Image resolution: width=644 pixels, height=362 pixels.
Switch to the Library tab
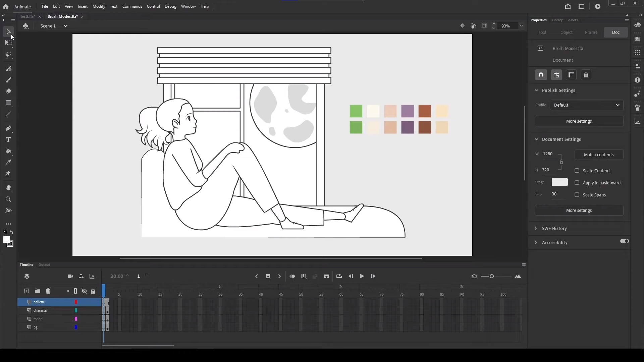(x=557, y=20)
